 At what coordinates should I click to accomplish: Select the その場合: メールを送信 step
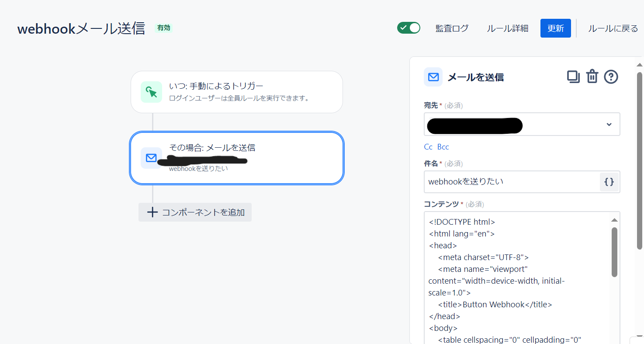[237, 158]
